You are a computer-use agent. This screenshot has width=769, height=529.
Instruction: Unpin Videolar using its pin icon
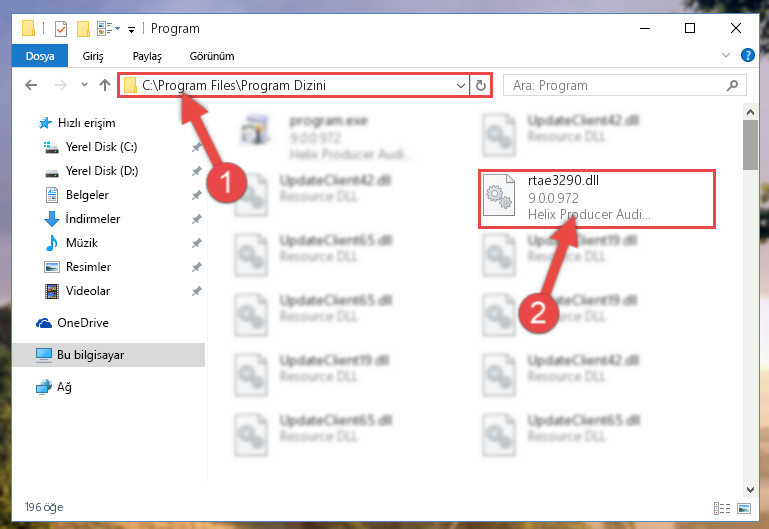pyautogui.click(x=197, y=291)
